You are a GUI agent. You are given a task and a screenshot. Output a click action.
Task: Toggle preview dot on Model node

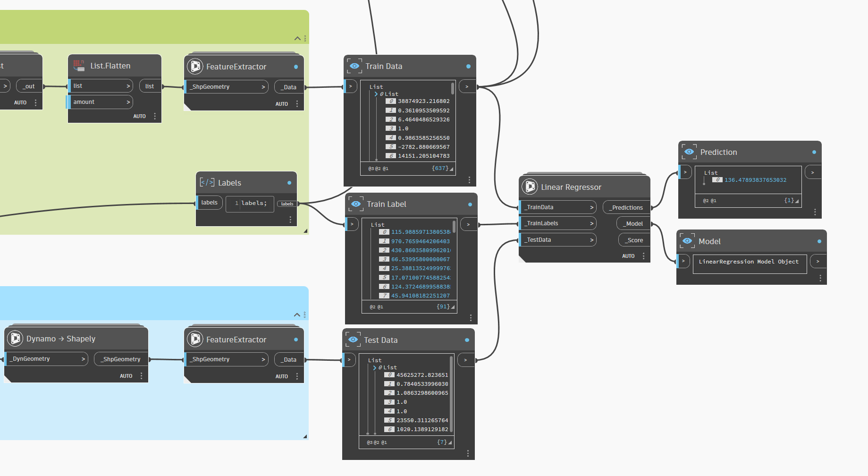click(819, 241)
